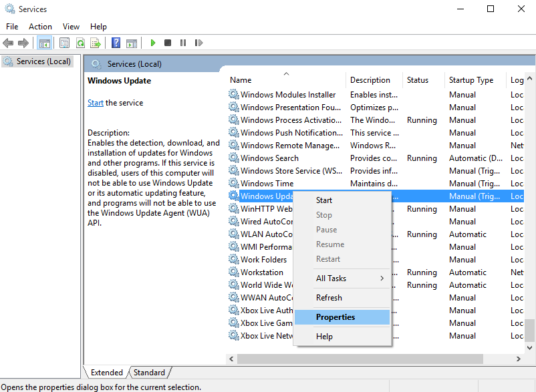
Task: Open Properties using the toolbar icon
Action: tap(64, 43)
